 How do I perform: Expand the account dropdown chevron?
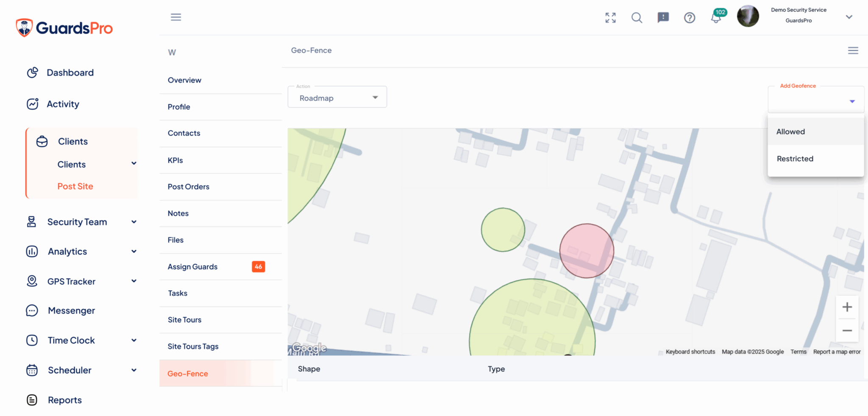point(849,17)
